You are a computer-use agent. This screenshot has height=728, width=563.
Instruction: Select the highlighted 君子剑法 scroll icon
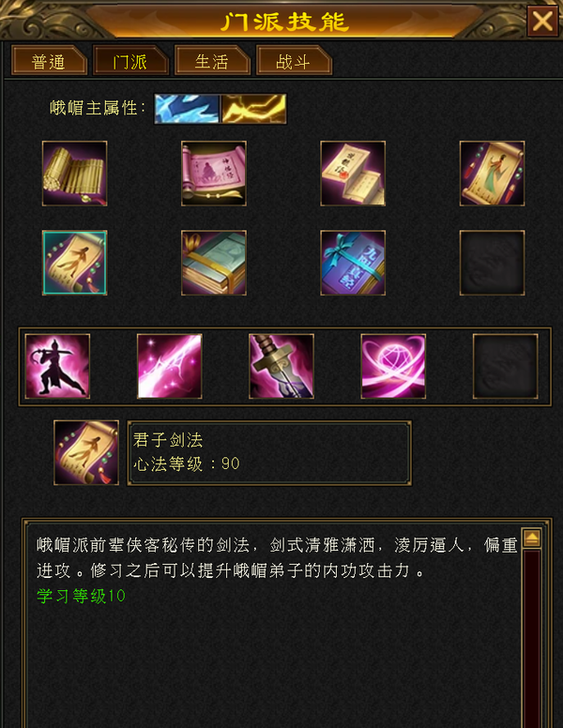(74, 263)
